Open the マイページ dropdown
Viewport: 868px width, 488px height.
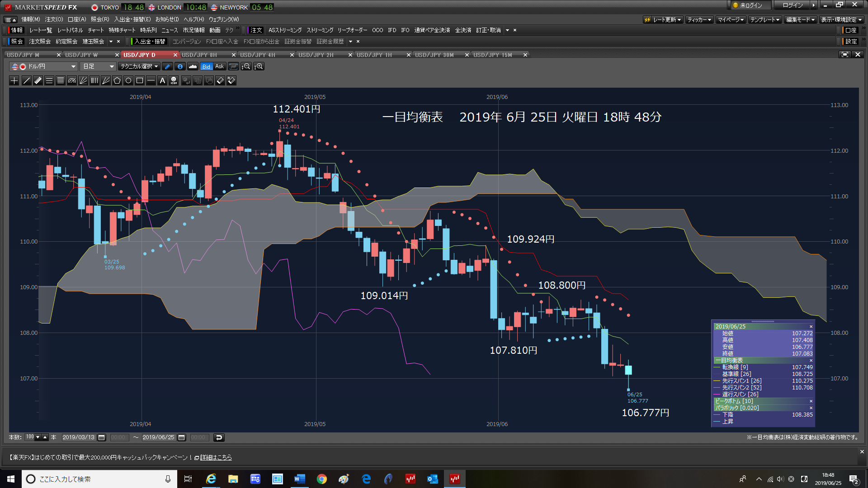click(x=731, y=20)
